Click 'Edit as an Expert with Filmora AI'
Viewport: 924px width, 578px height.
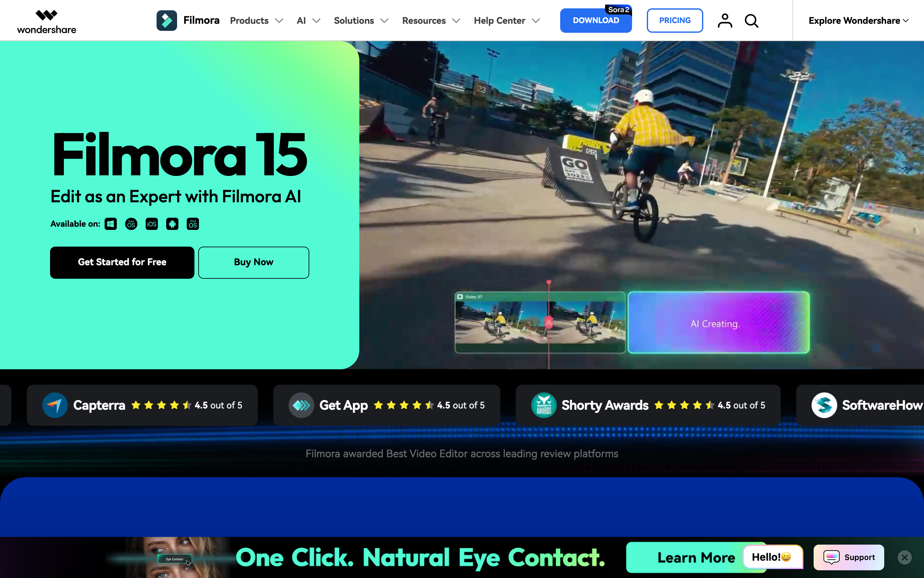(x=175, y=197)
